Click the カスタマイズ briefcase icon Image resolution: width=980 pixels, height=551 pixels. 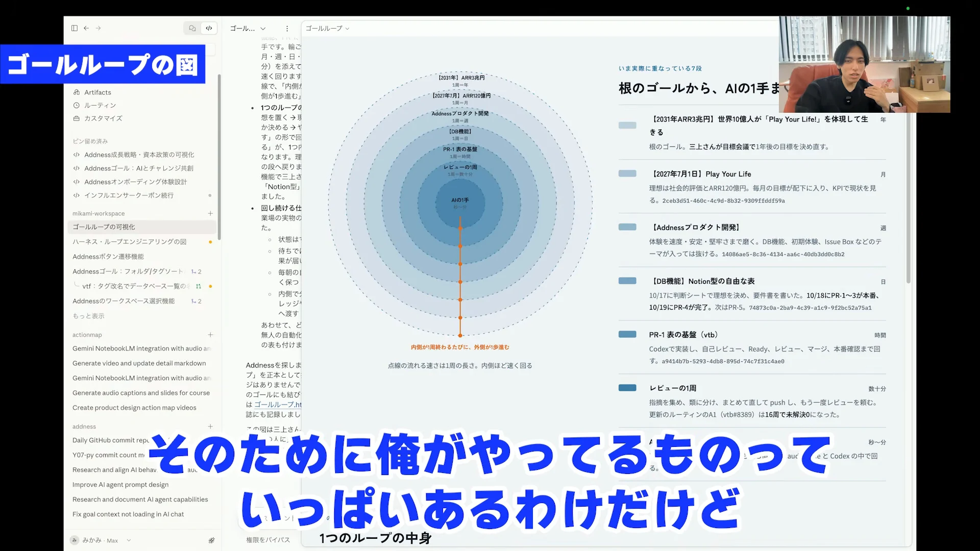[77, 118]
